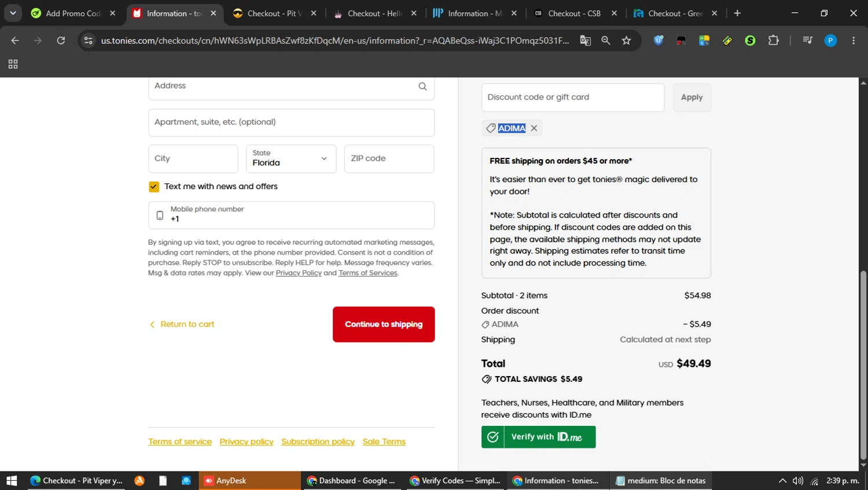Open the Chrome three-dot menu
The image size is (868, 490).
point(854,40)
